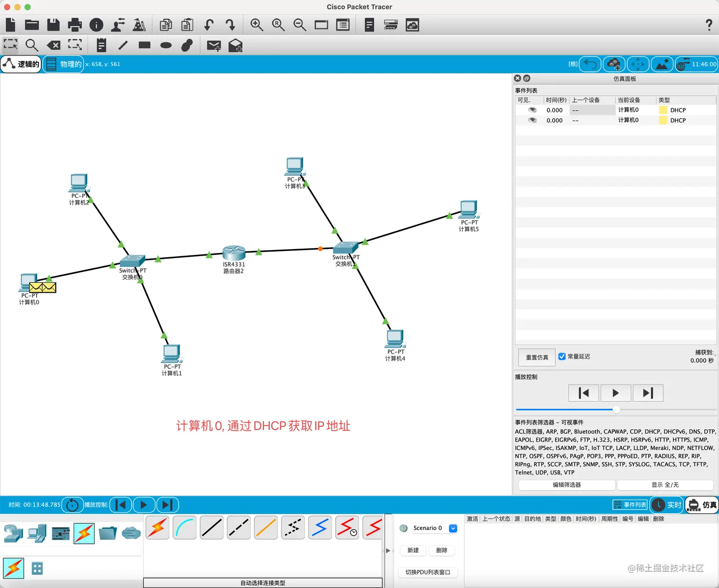Open the Set Tiled Background mountain icon
The width and height of the screenshot is (719, 588).
pos(662,64)
